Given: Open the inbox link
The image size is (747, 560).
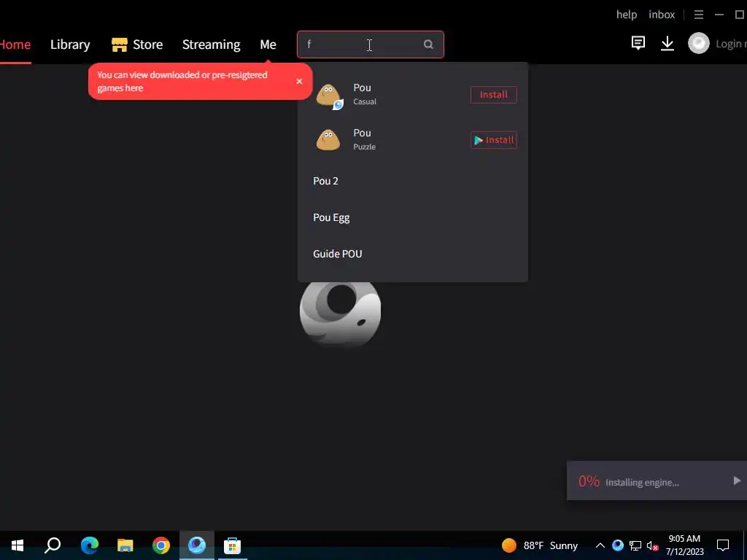Looking at the screenshot, I should pos(662,15).
